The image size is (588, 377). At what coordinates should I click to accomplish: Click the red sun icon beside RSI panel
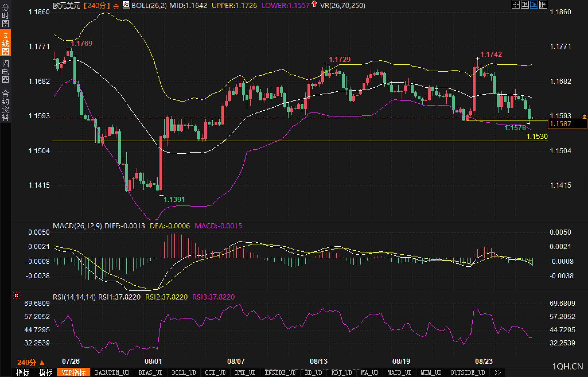[17, 296]
